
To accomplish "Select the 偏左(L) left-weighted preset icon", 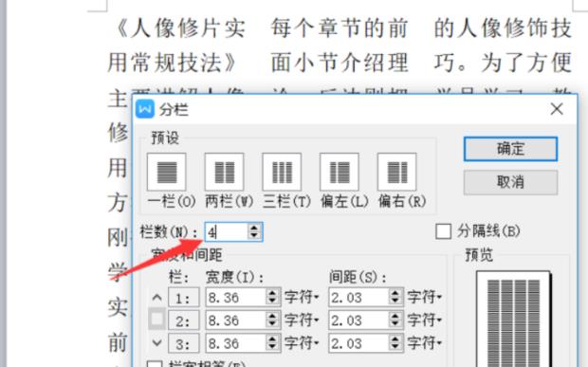I will pos(340,172).
